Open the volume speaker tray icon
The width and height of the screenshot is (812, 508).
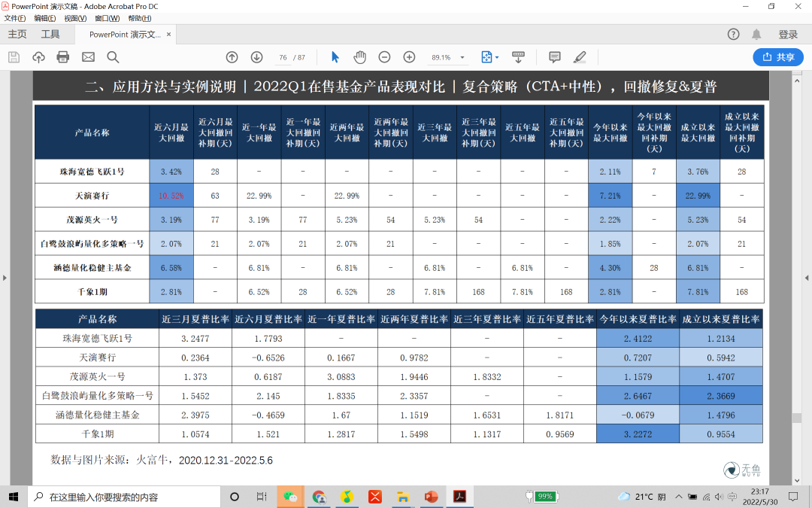pos(719,497)
